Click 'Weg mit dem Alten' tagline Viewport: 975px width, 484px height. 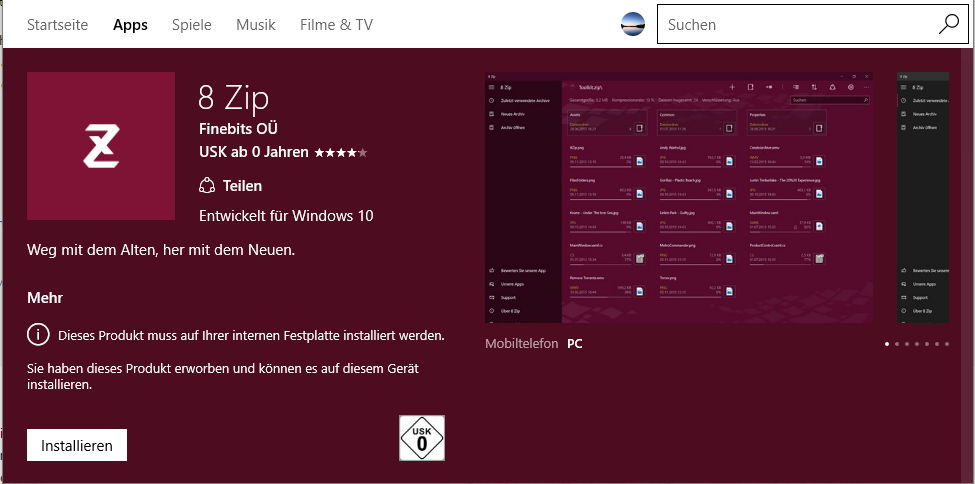point(161,250)
